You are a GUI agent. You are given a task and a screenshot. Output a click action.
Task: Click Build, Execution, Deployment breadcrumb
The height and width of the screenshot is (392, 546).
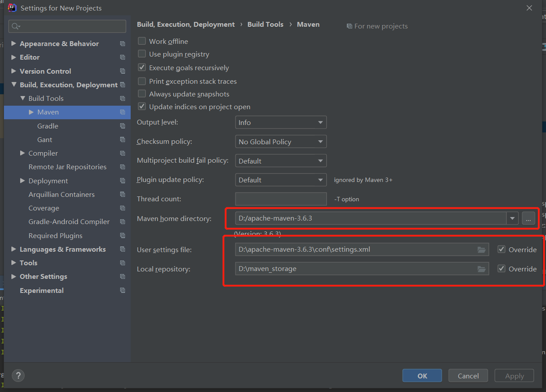pyautogui.click(x=186, y=25)
